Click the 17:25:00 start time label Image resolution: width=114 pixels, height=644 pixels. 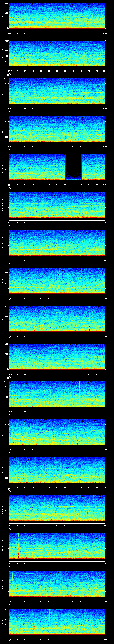point(9,450)
